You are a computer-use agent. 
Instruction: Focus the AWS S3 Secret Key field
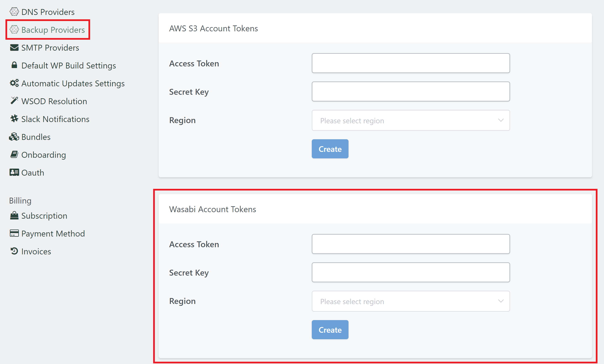click(411, 91)
